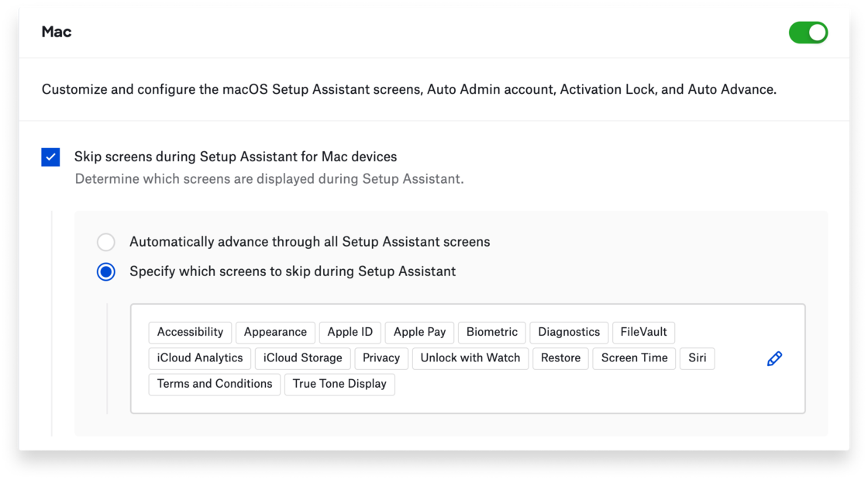
Task: Uncheck Skip screens during Setup Assistant checkbox
Action: (51, 157)
